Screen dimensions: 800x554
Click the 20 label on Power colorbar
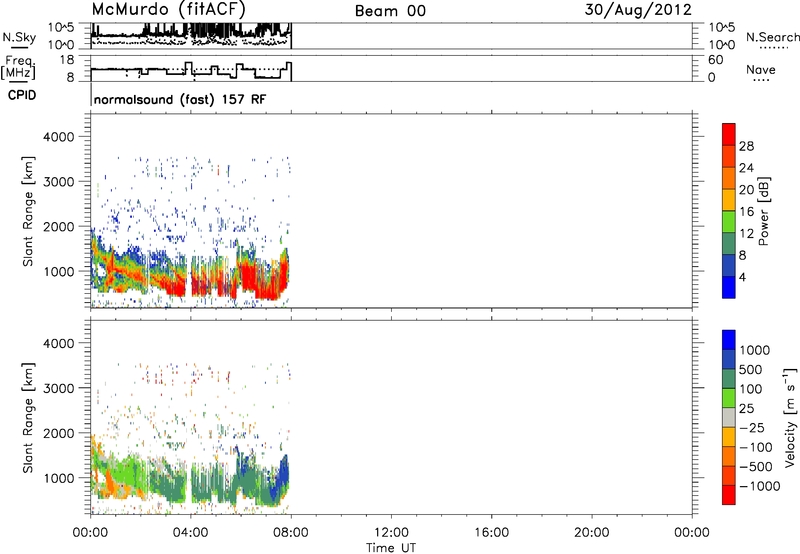746,190
